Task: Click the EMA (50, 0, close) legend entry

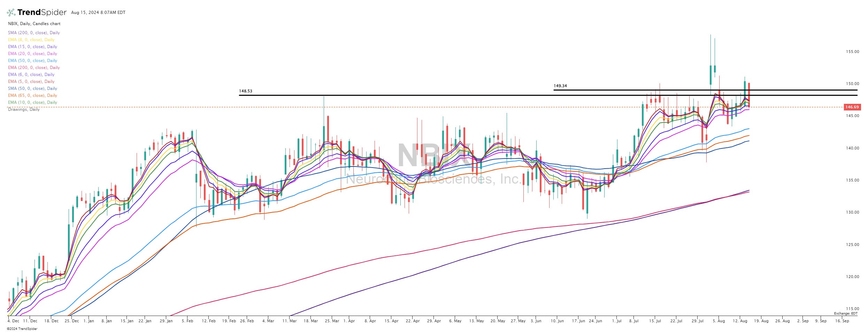Action: (x=32, y=61)
